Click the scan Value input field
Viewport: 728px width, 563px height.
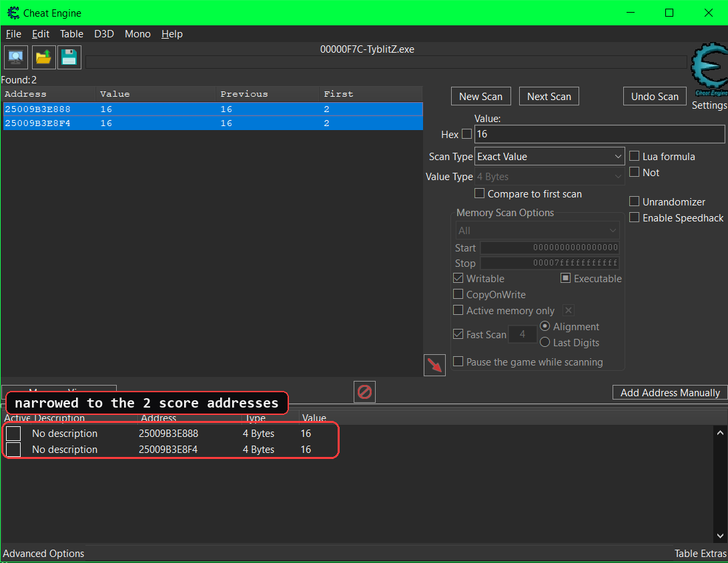(x=599, y=134)
